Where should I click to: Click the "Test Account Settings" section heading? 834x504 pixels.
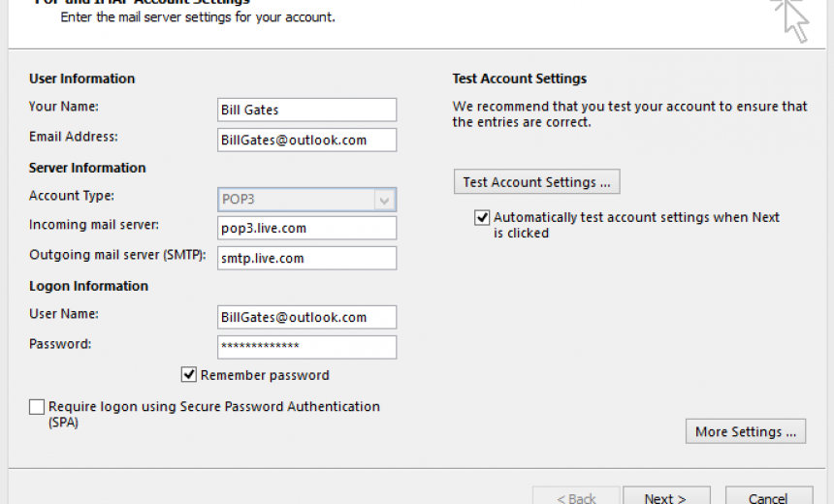519,79
